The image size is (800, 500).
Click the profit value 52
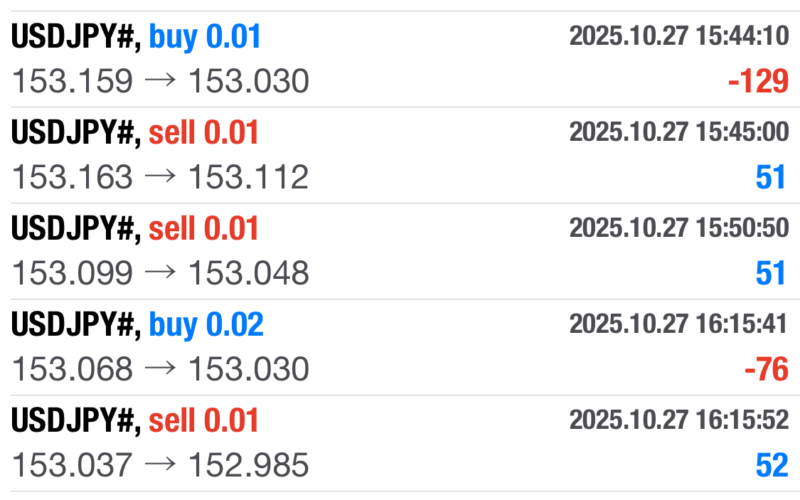point(770,466)
